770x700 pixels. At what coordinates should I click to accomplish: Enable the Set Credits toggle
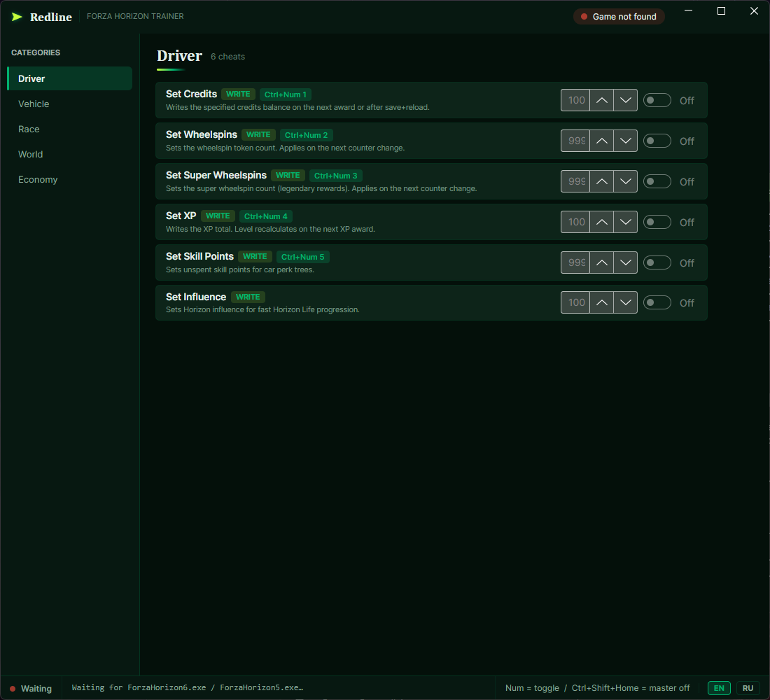(657, 100)
